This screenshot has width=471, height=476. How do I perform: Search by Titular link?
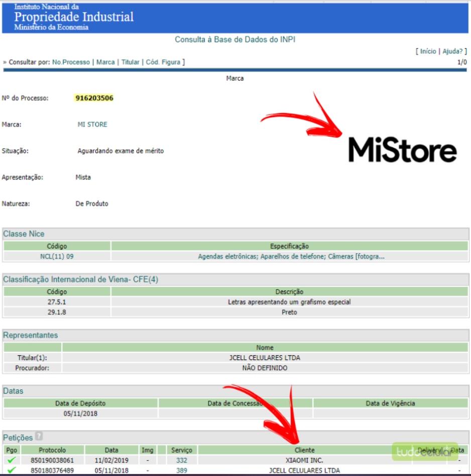(x=131, y=62)
